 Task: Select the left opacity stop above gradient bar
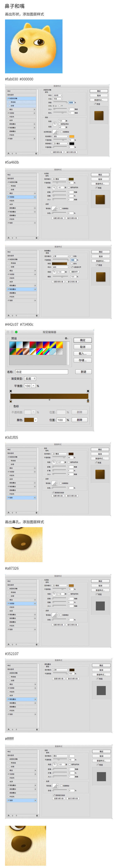11,392
